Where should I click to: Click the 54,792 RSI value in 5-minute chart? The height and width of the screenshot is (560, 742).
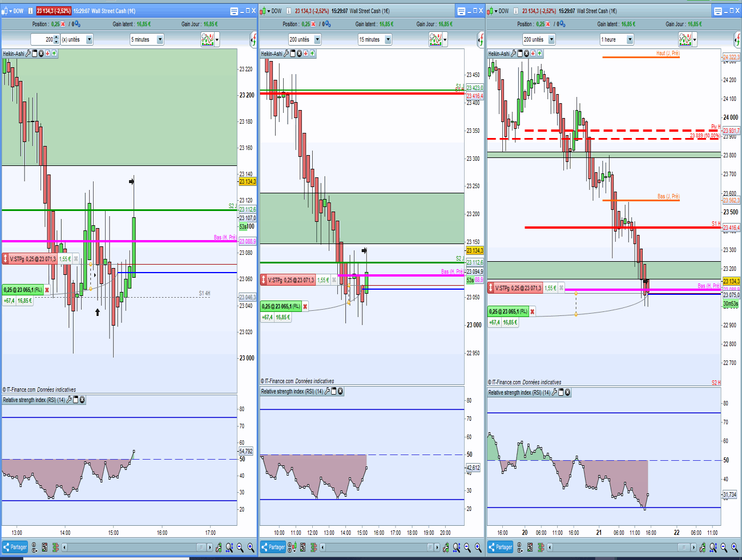246,451
